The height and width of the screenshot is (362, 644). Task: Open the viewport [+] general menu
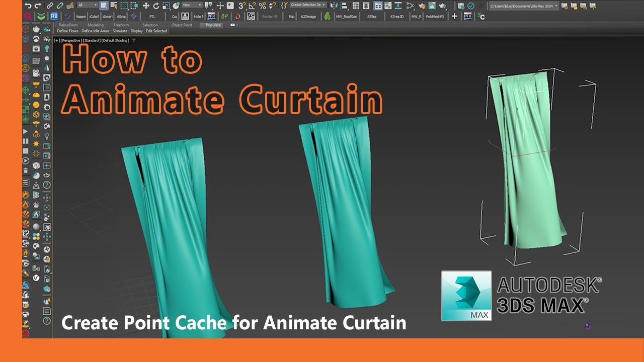click(56, 40)
